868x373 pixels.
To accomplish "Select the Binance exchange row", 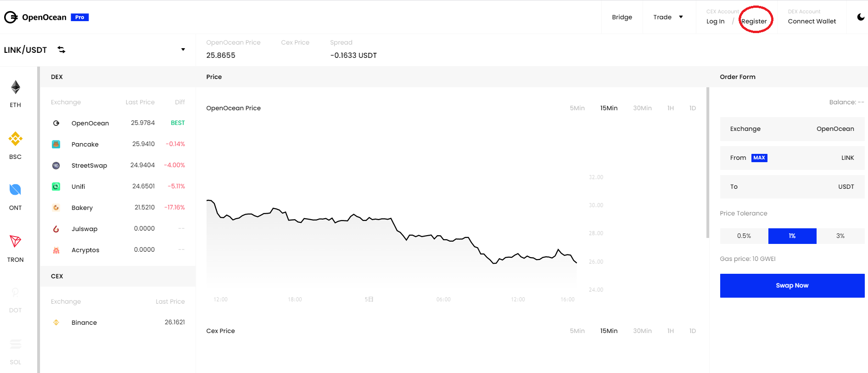I will coord(118,322).
